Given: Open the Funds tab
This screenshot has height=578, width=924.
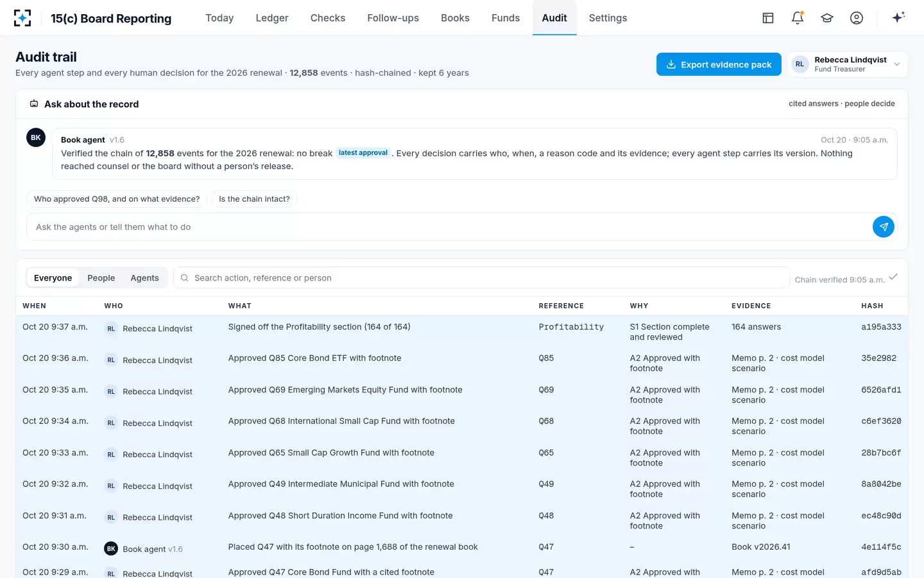Looking at the screenshot, I should (x=506, y=18).
